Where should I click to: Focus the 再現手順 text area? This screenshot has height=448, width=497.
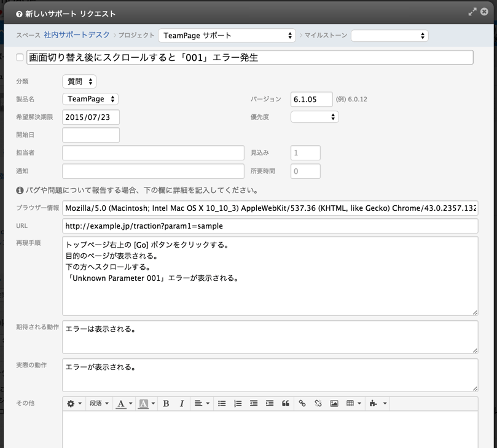[270, 276]
